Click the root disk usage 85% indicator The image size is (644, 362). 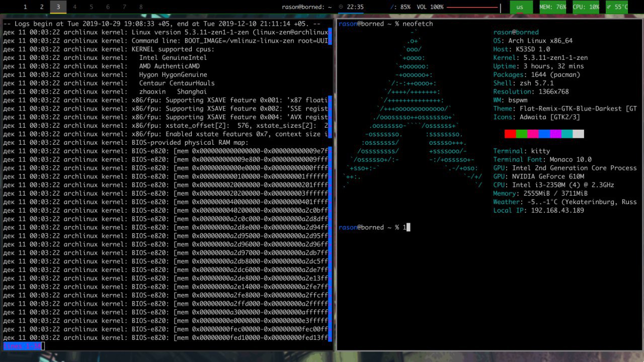[400, 7]
